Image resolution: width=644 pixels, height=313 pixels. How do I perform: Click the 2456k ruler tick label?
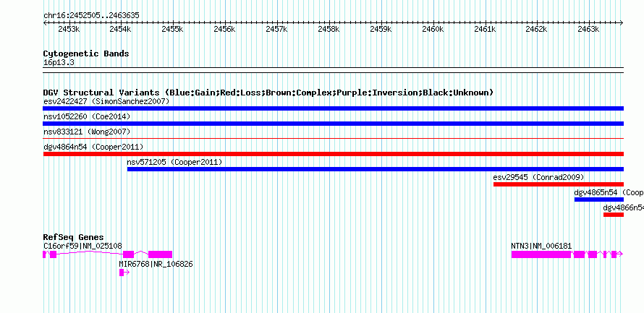coord(224,29)
